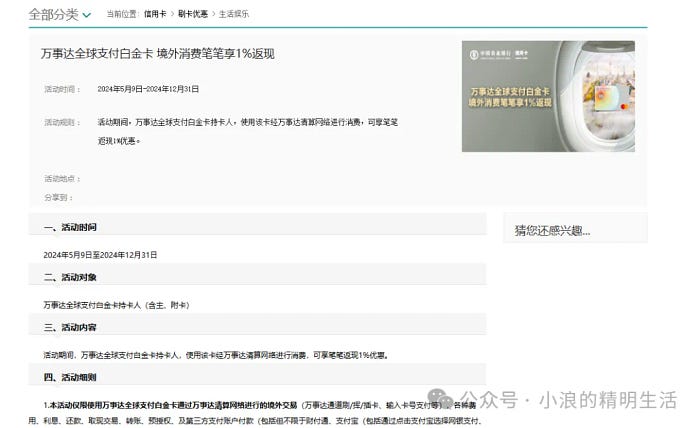Click the 活动时间： label in the summary
The image size is (700, 428).
click(x=62, y=89)
